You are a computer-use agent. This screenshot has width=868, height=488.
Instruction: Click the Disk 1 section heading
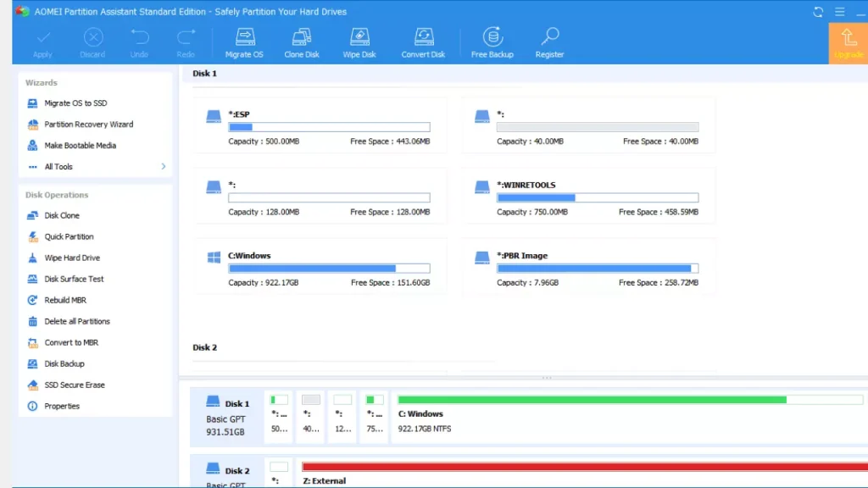click(x=205, y=74)
